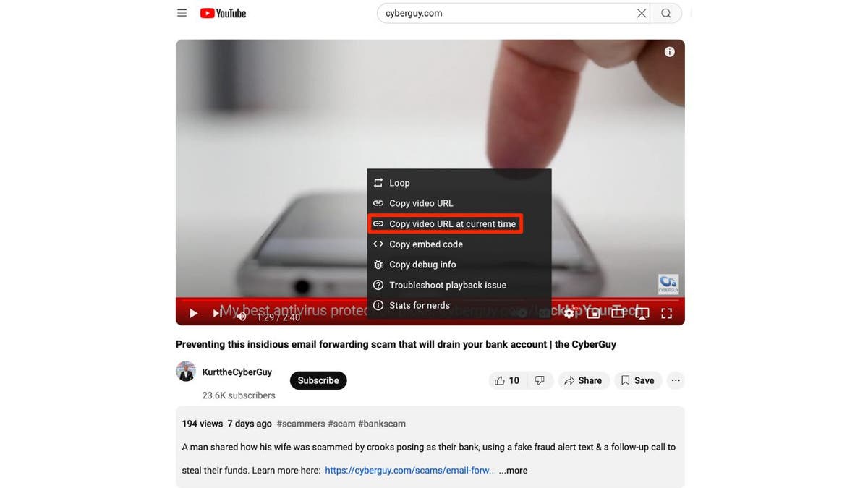
Task: Open Stats for nerds
Action: 420,305
